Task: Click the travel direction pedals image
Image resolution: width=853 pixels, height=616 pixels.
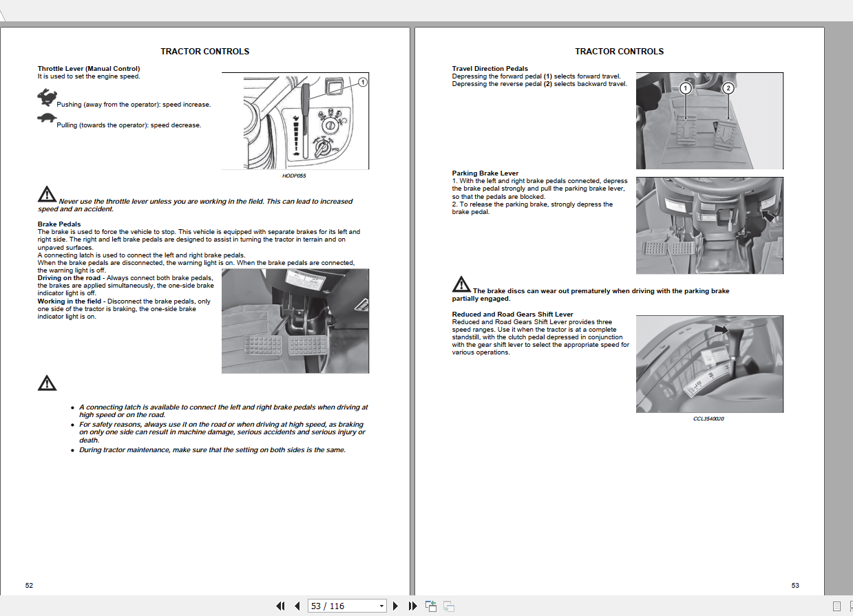Action: (709, 120)
